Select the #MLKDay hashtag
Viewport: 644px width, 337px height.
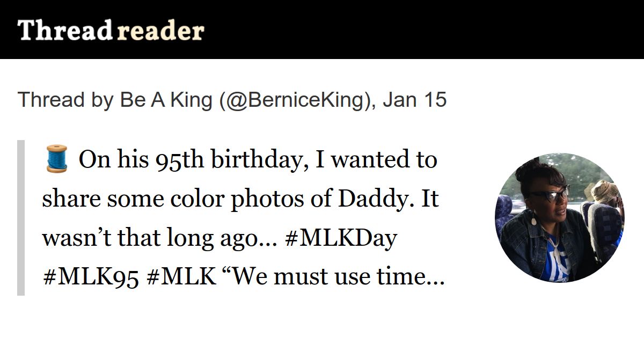pyautogui.click(x=341, y=239)
